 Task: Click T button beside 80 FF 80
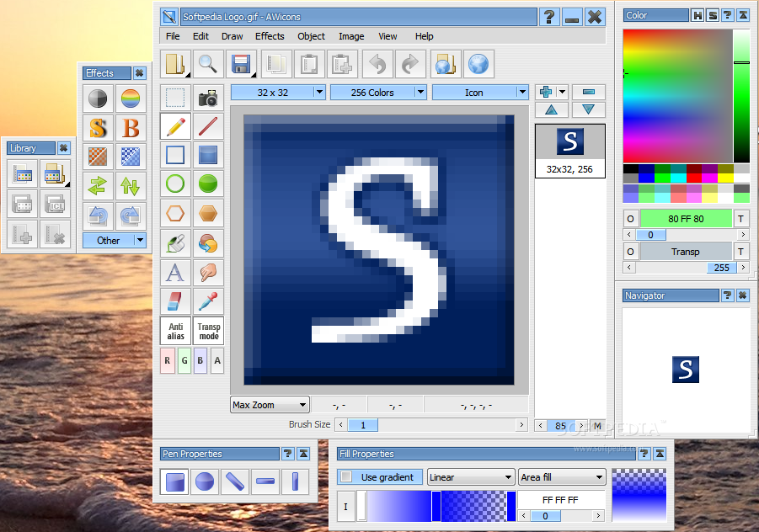point(740,219)
